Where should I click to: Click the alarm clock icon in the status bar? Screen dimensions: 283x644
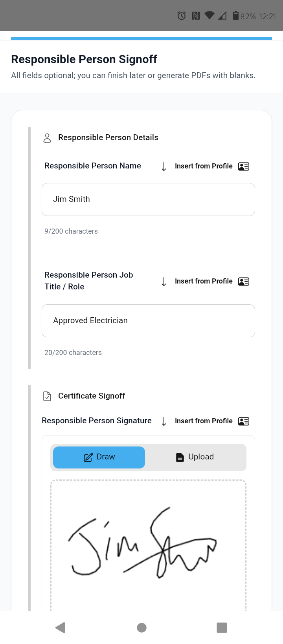(x=181, y=16)
